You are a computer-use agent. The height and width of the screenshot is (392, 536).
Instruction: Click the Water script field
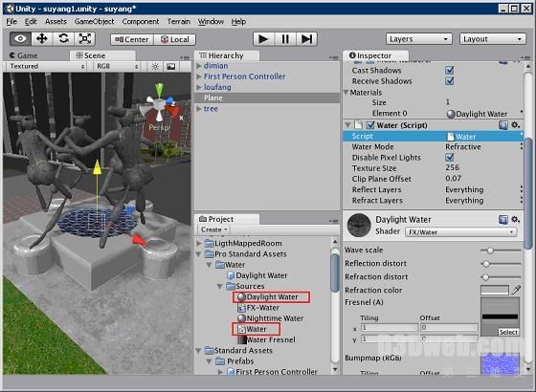pos(484,136)
